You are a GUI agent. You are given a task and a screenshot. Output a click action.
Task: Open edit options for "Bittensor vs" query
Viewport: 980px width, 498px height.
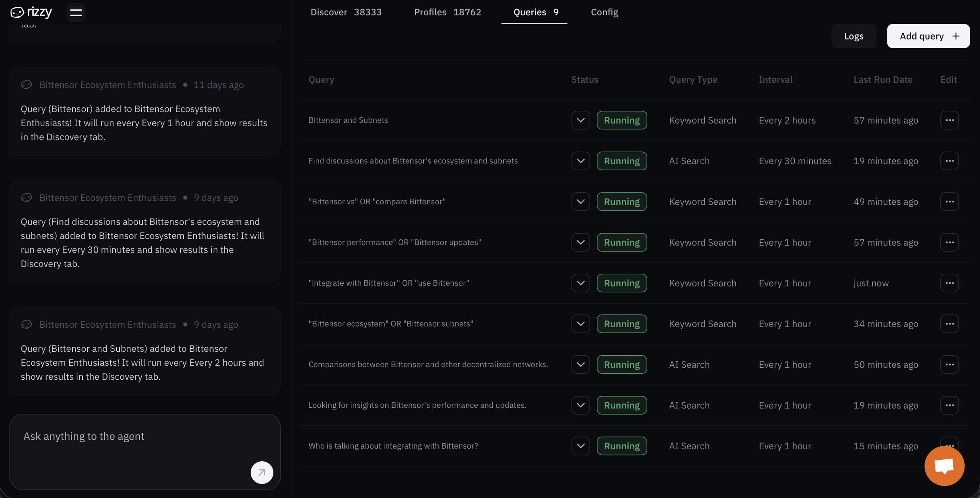click(949, 202)
